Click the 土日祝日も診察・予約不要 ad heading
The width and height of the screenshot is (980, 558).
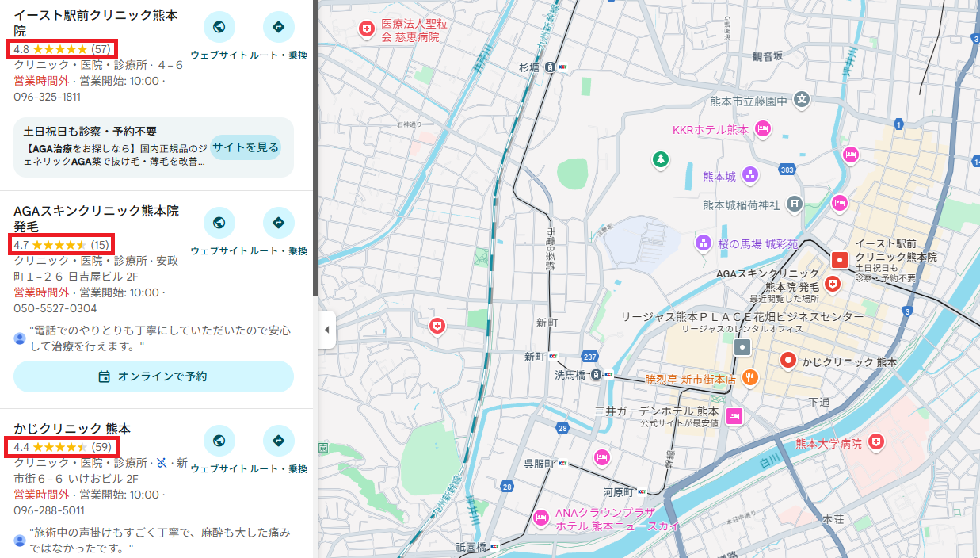pos(90,132)
